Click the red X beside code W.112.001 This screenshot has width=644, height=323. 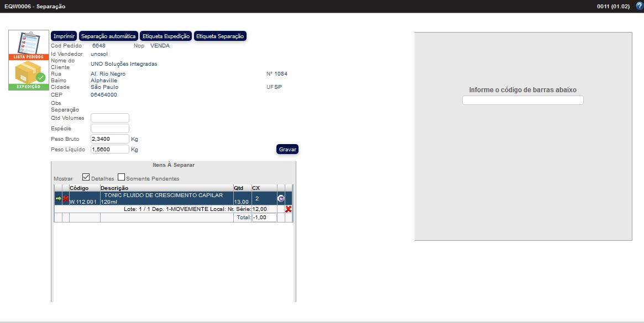pyautogui.click(x=66, y=198)
